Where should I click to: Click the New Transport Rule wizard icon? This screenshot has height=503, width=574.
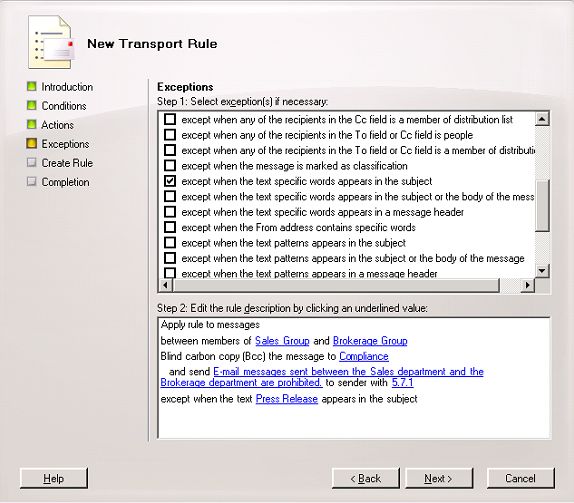51,42
